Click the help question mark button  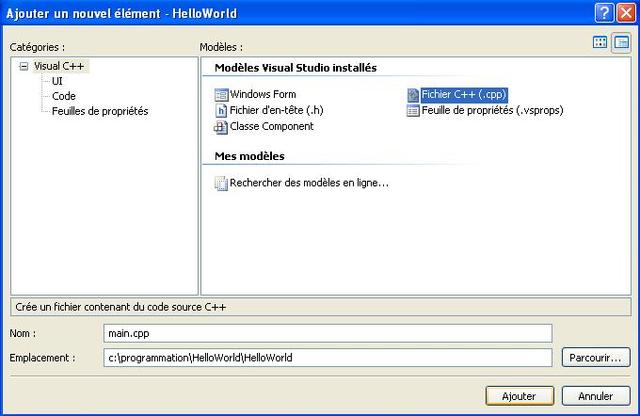tap(603, 13)
